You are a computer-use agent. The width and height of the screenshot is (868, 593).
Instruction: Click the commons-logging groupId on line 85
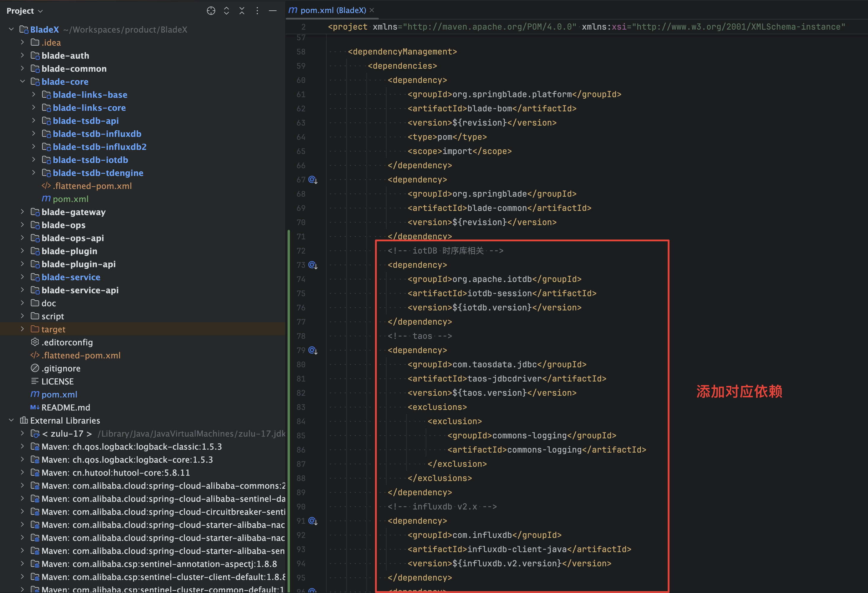point(529,435)
